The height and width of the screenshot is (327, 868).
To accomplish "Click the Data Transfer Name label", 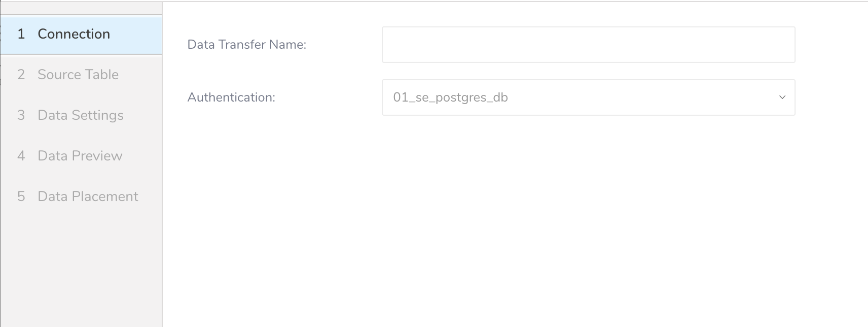I will click(246, 45).
